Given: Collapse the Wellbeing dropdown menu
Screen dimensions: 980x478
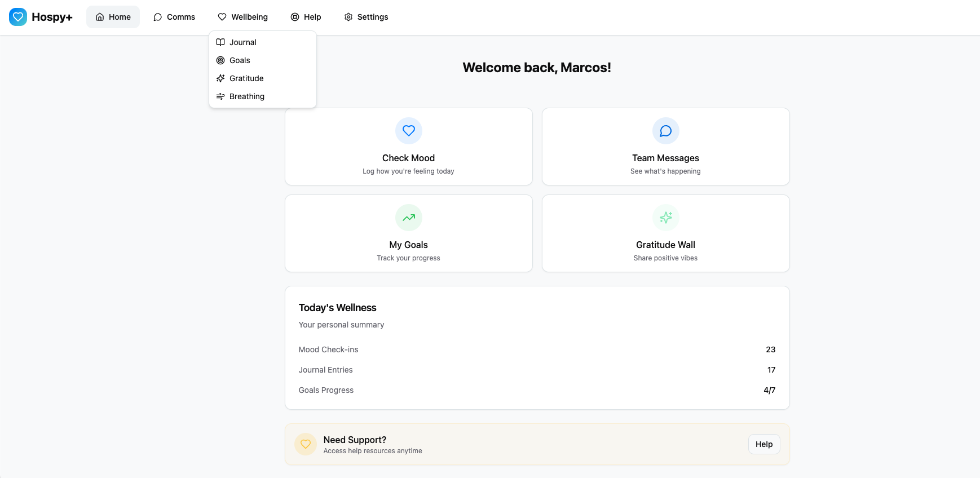Looking at the screenshot, I should point(243,17).
